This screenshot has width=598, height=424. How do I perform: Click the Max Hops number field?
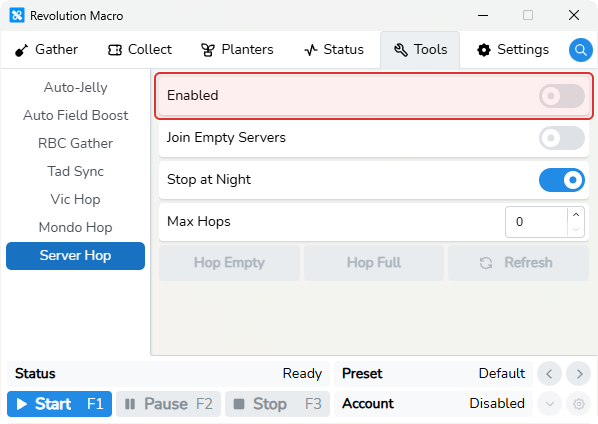coord(536,222)
